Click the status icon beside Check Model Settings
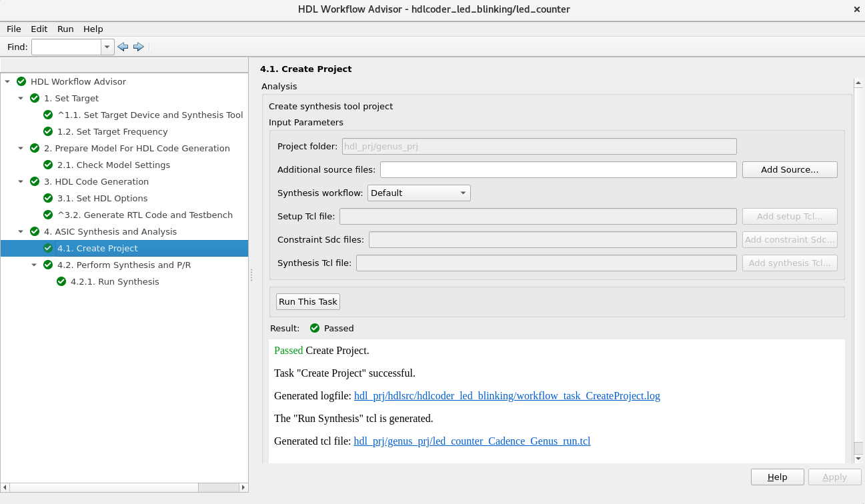Image resolution: width=865 pixels, height=504 pixels. point(47,165)
